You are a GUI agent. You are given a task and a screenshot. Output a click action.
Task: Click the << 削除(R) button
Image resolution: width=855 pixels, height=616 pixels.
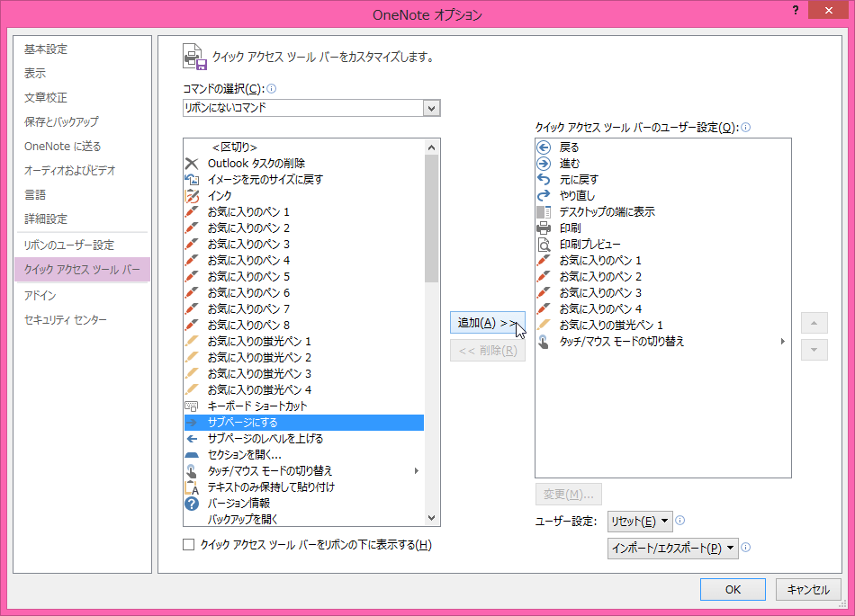[x=488, y=350]
